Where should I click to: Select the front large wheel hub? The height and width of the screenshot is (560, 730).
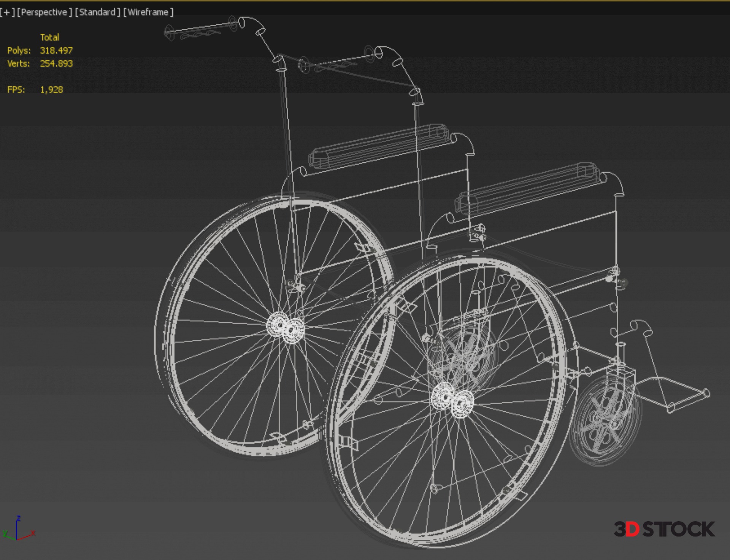(x=452, y=401)
